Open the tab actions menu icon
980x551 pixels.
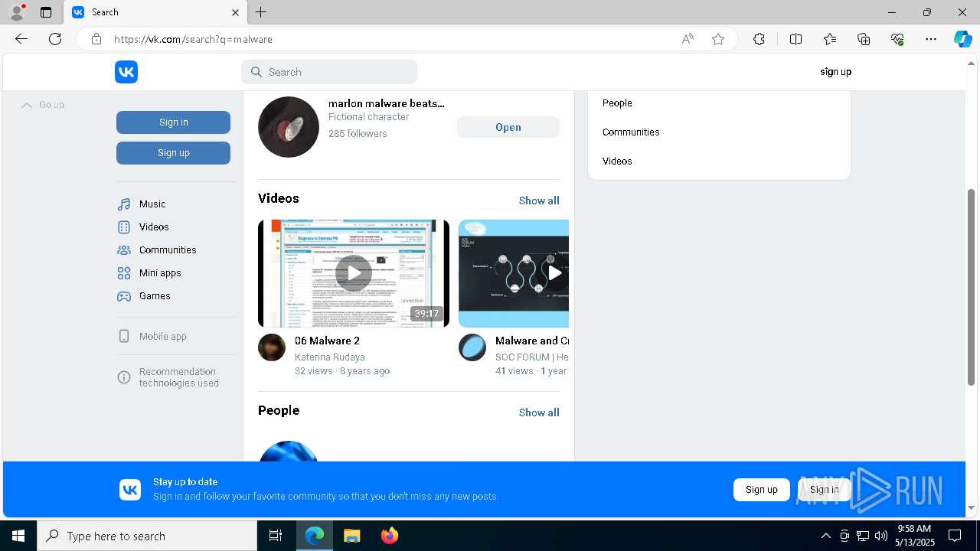[x=46, y=12]
